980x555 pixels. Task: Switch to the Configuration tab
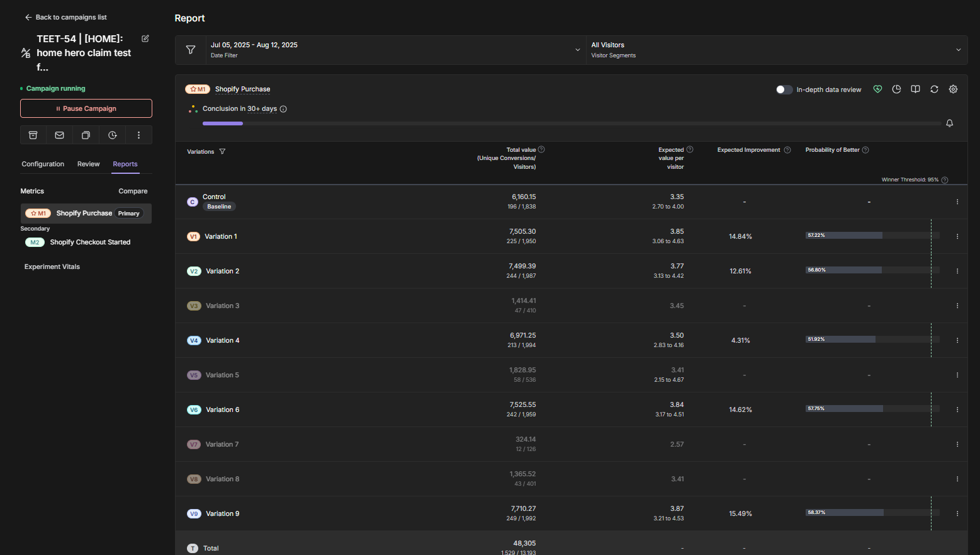[x=42, y=164]
